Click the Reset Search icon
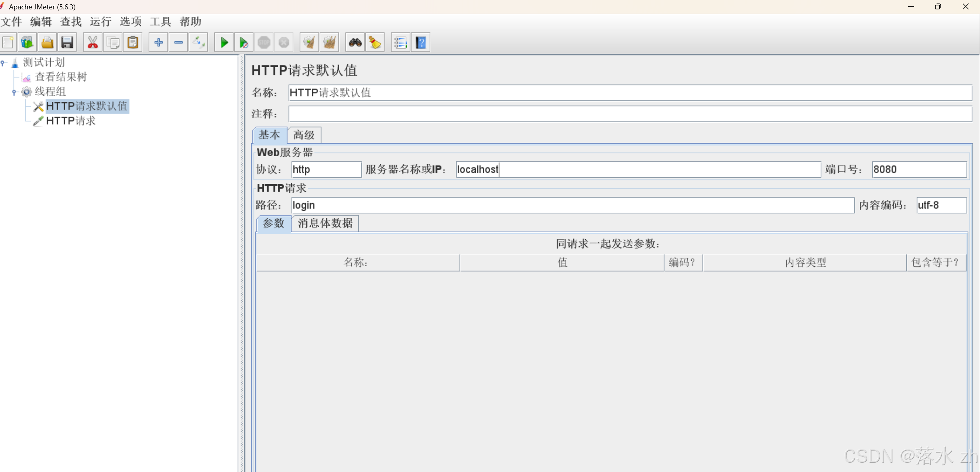Image resolution: width=980 pixels, height=472 pixels. 375,42
